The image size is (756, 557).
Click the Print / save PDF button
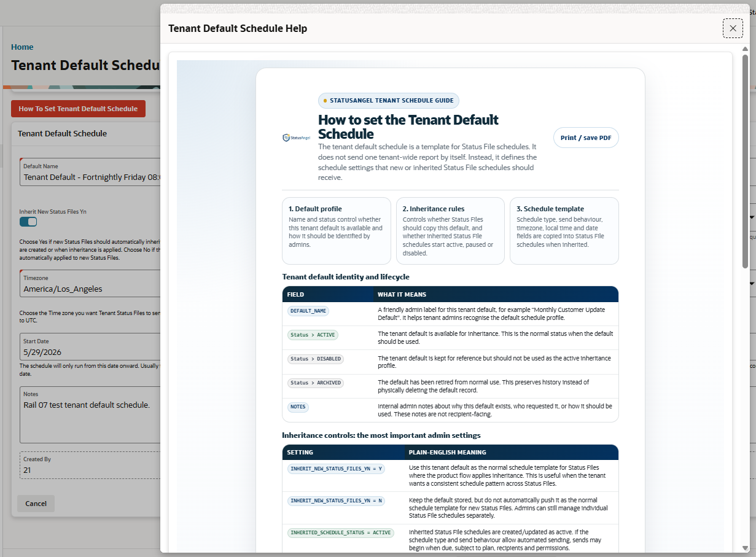click(x=586, y=138)
